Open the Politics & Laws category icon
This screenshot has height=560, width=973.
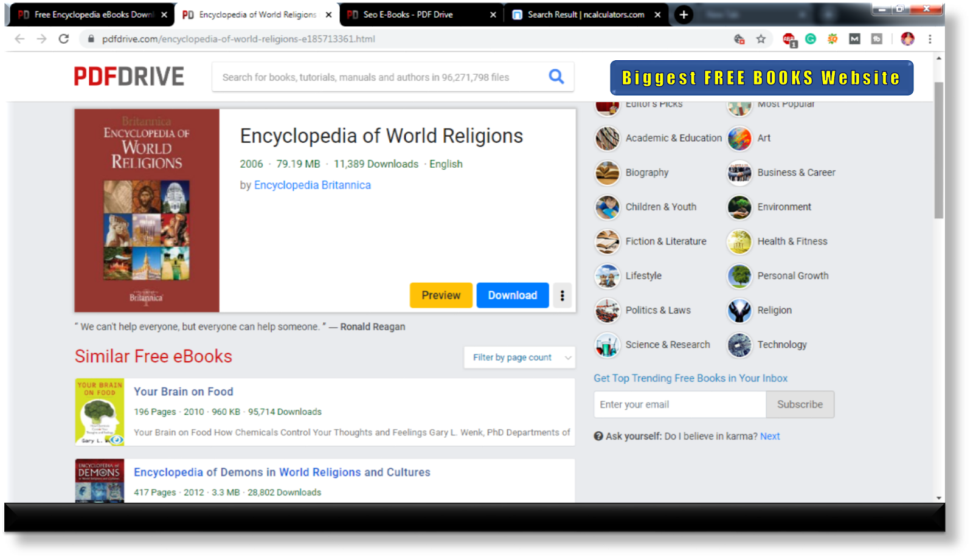click(x=607, y=311)
